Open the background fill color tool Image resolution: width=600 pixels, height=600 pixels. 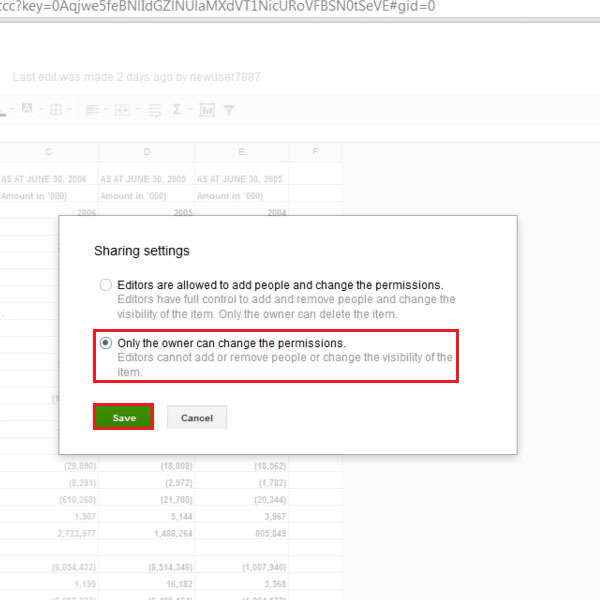(27, 109)
